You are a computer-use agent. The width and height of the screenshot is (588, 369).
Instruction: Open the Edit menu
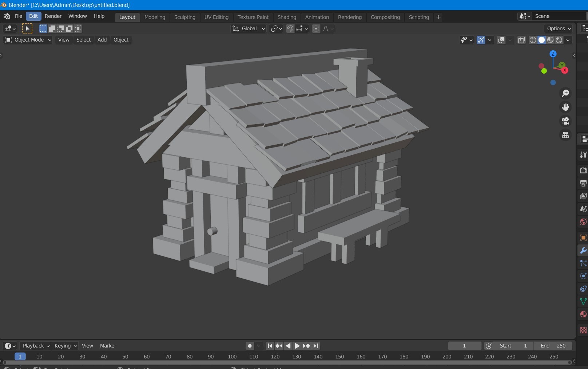[33, 16]
